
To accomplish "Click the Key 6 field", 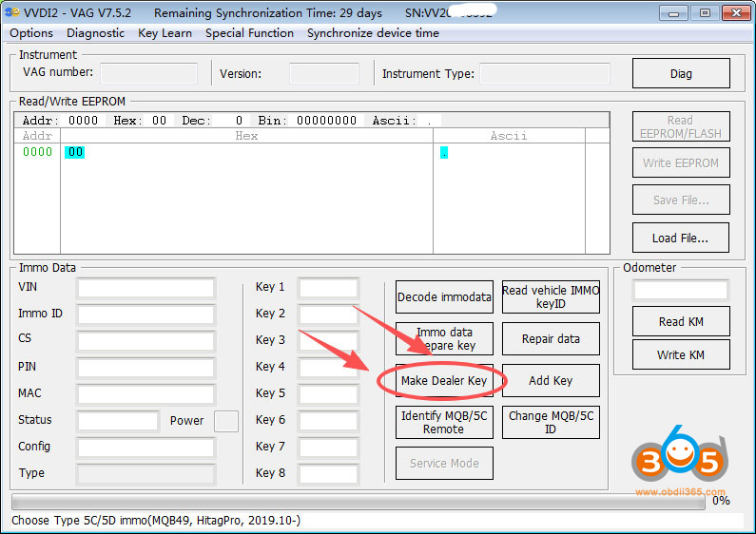I will point(328,421).
